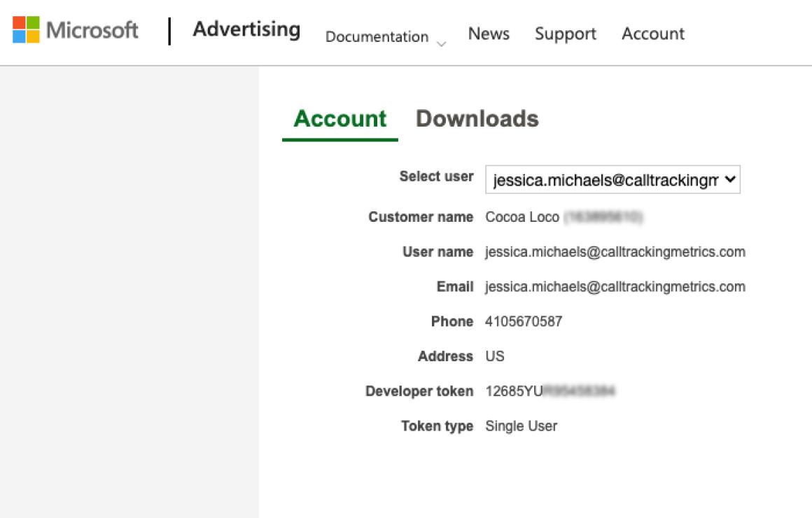This screenshot has width=812, height=518.
Task: Click the Address label
Action: point(445,356)
